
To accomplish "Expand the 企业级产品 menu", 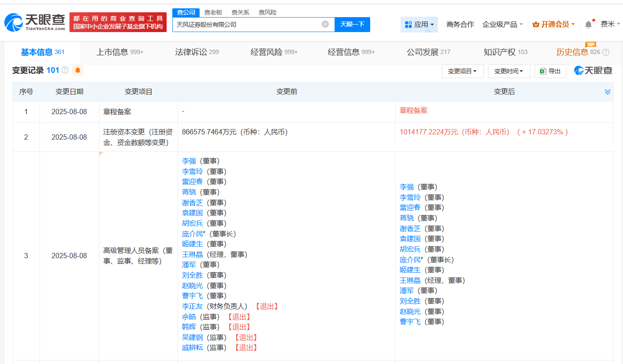I will point(503,25).
